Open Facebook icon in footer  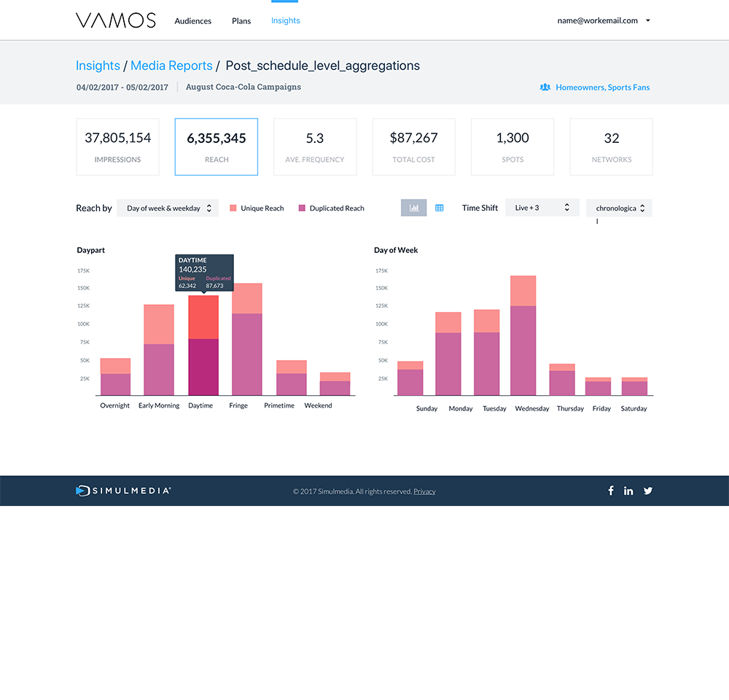[611, 491]
